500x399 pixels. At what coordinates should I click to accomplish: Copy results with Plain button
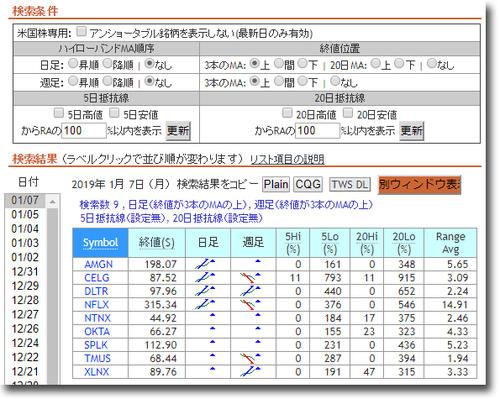click(276, 184)
